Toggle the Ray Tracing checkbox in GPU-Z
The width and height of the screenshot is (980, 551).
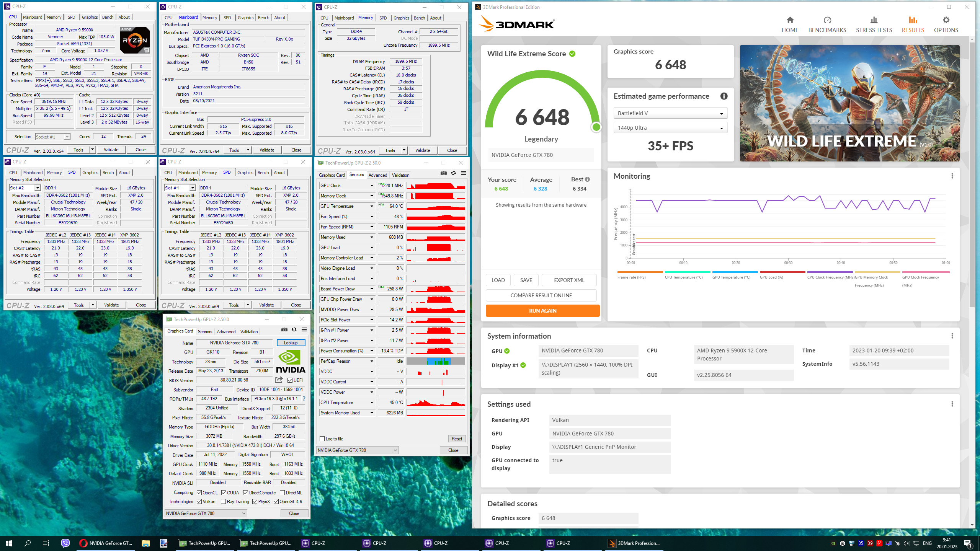click(x=223, y=501)
